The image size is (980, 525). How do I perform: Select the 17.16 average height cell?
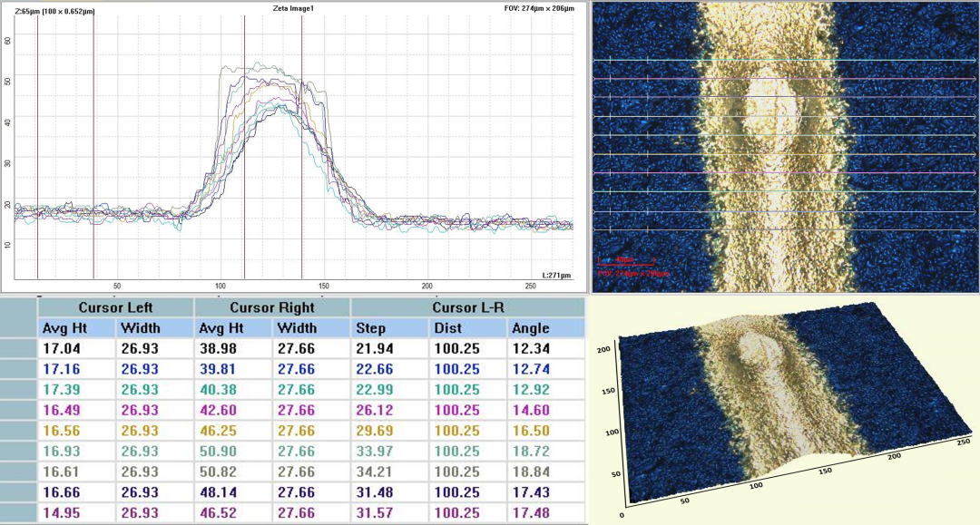[77, 369]
